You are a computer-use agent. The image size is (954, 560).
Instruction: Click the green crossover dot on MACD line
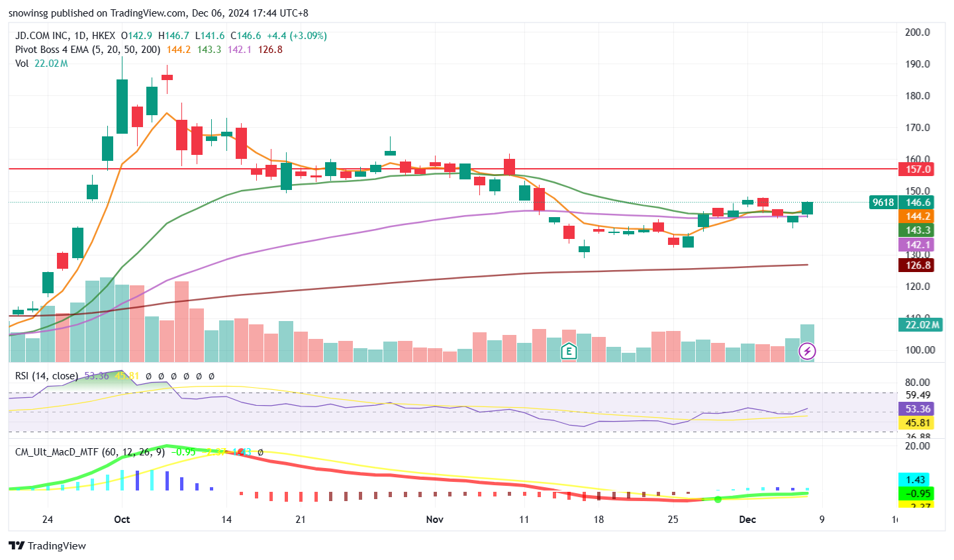point(718,499)
